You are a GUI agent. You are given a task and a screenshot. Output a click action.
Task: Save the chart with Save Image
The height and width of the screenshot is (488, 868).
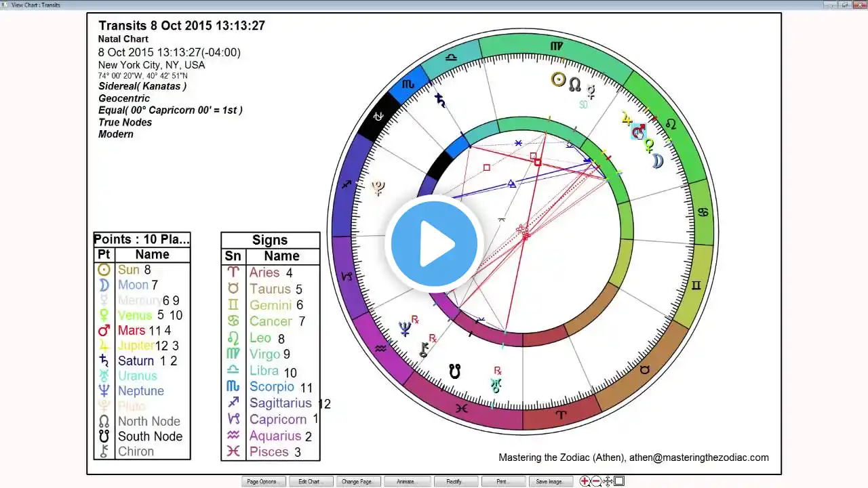point(550,481)
